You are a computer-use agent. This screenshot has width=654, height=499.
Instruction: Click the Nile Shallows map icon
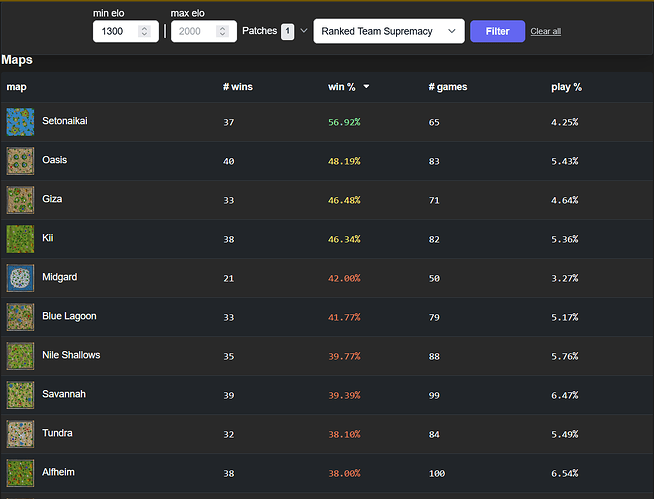(20, 356)
